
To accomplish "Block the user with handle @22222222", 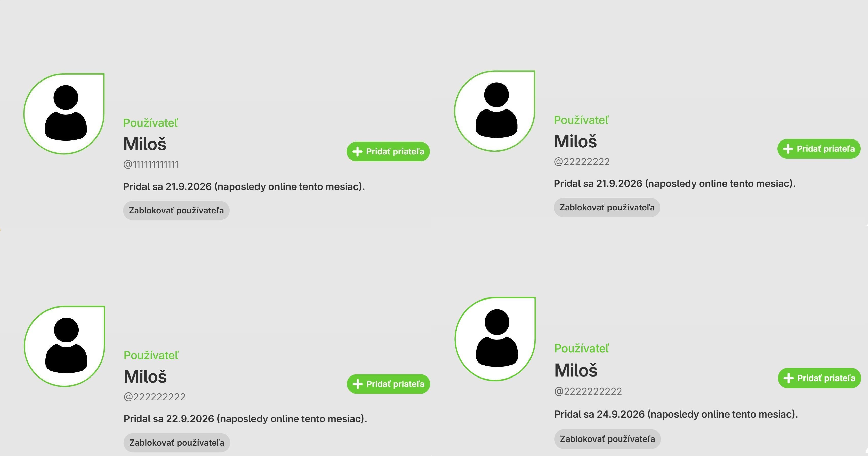I will point(607,208).
